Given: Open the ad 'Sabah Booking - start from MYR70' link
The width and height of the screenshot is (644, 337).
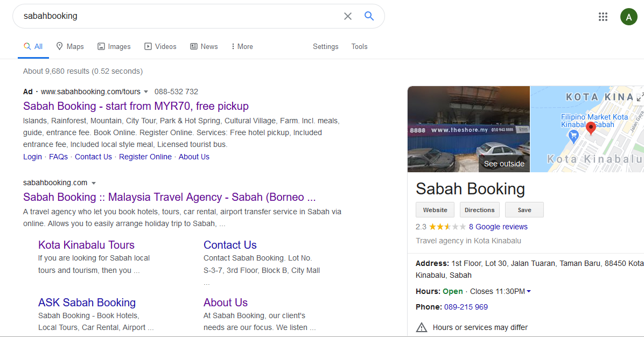Looking at the screenshot, I should tap(136, 106).
